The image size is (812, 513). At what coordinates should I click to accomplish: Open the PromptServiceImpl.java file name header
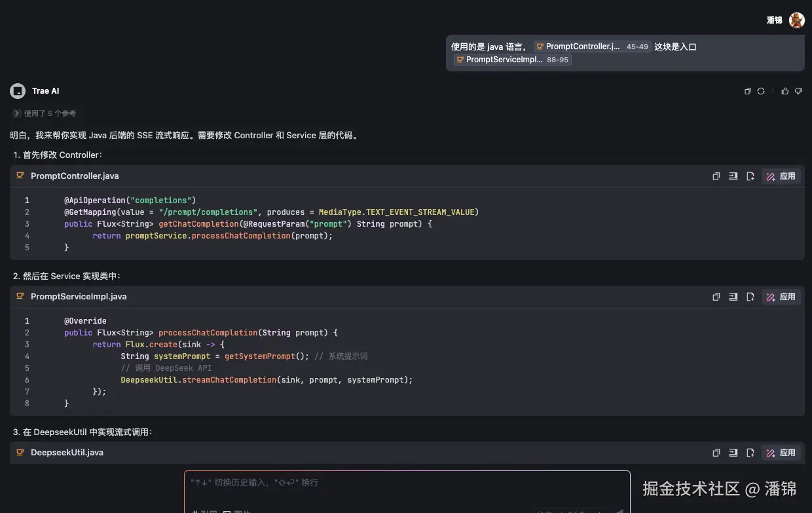click(x=79, y=297)
